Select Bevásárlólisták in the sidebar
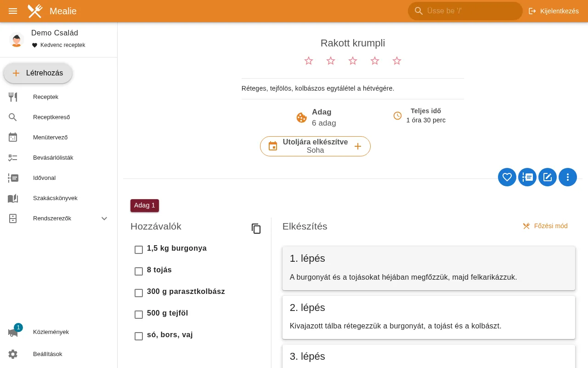 coord(59,158)
